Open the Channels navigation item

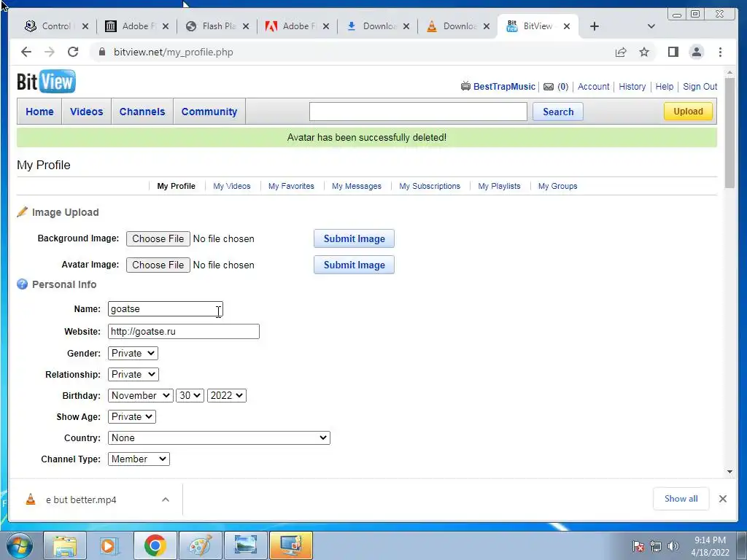(x=142, y=112)
